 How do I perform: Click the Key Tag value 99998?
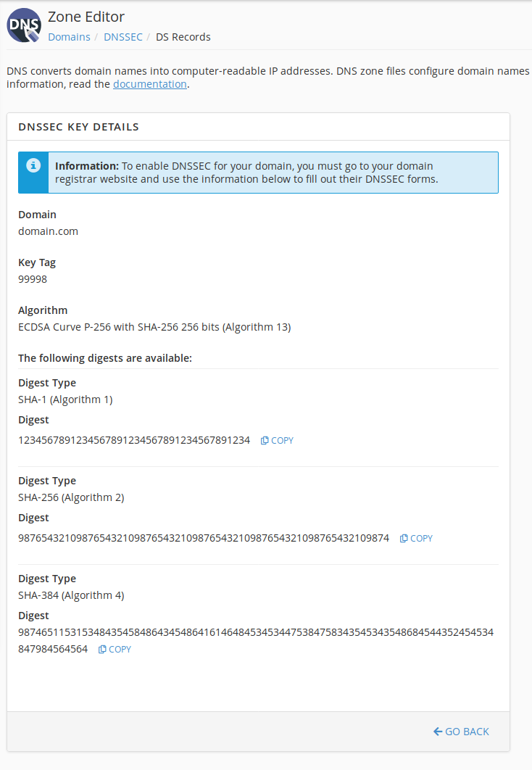point(33,279)
